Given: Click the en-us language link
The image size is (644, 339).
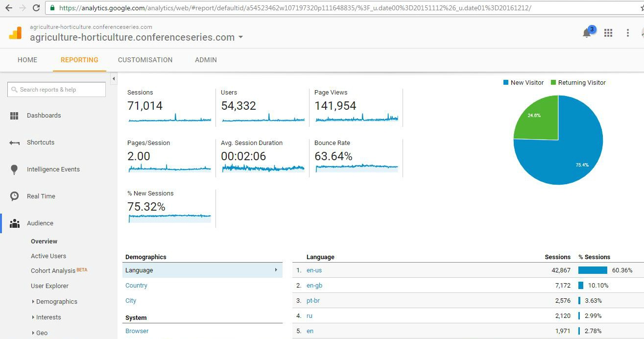Looking at the screenshot, I should pyautogui.click(x=314, y=270).
